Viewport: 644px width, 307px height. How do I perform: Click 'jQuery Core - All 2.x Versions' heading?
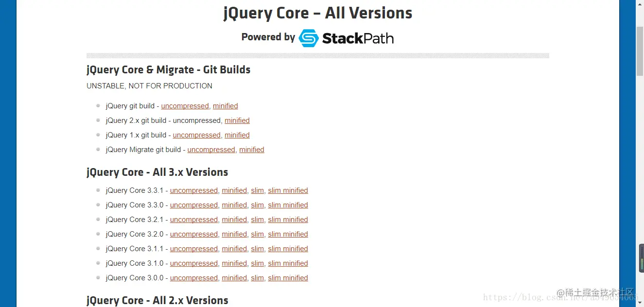pos(157,300)
